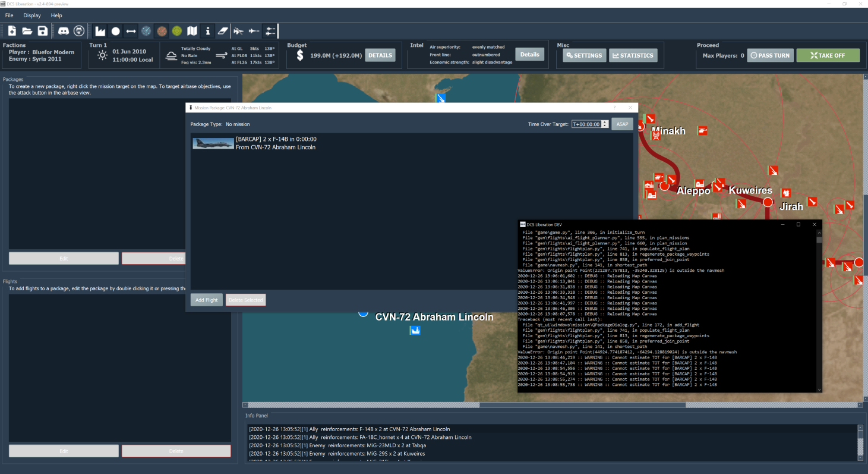
Task: Open budget DETAILS
Action: pyautogui.click(x=380, y=55)
